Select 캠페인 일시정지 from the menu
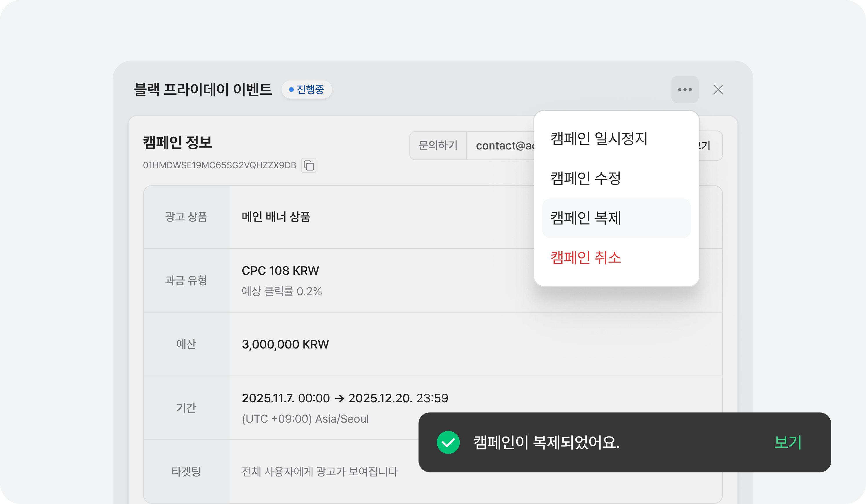 point(599,138)
